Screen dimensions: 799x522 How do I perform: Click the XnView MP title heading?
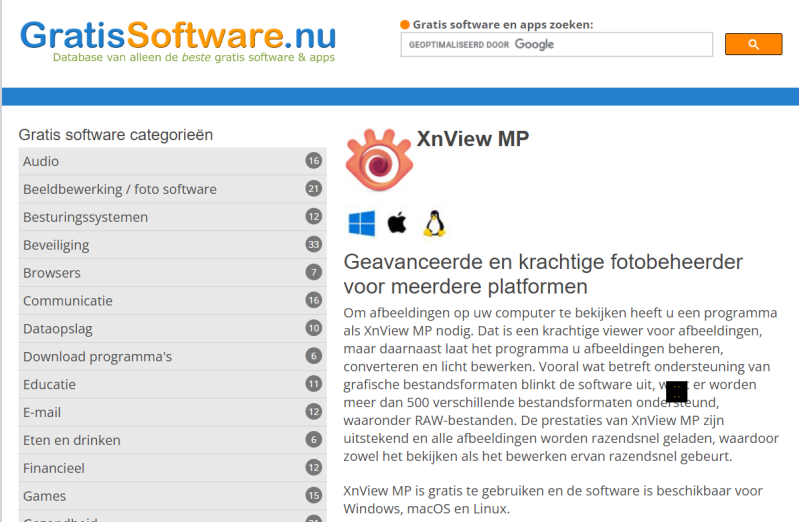pyautogui.click(x=473, y=139)
